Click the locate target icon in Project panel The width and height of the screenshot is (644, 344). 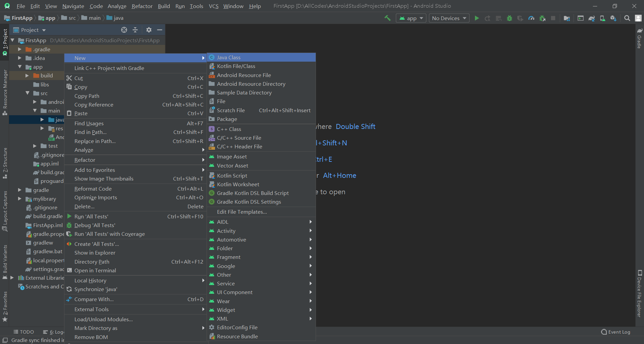click(124, 30)
